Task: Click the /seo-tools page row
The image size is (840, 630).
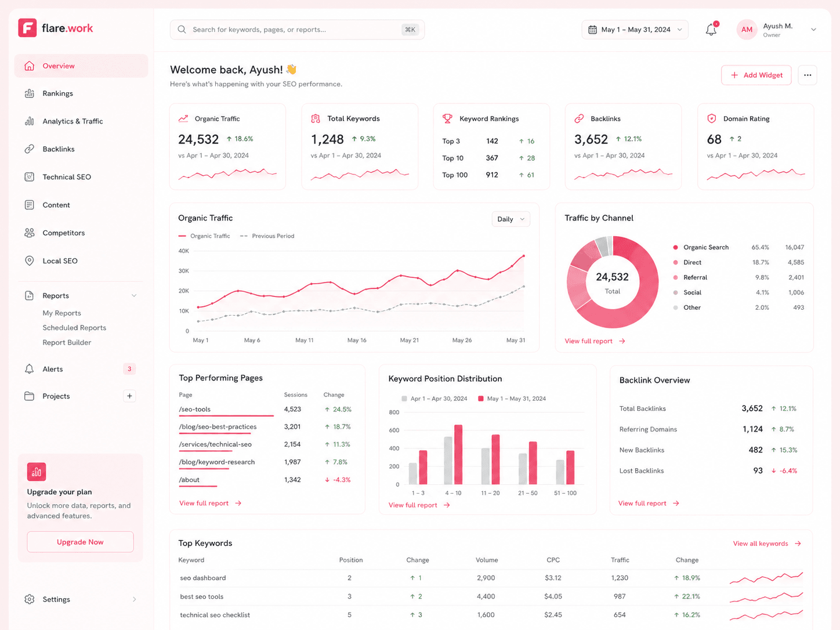Action: [x=266, y=410]
